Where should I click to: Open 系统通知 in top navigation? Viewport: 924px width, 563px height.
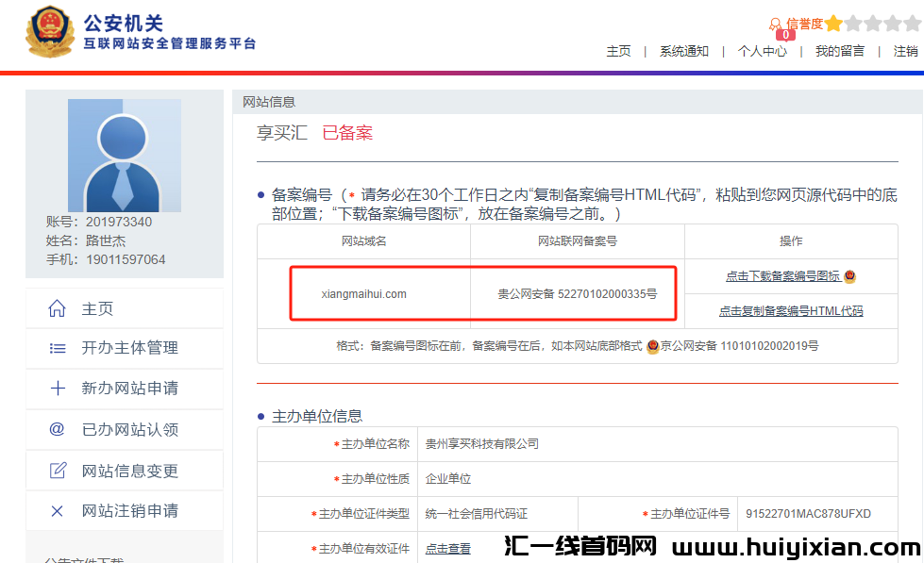click(x=683, y=51)
